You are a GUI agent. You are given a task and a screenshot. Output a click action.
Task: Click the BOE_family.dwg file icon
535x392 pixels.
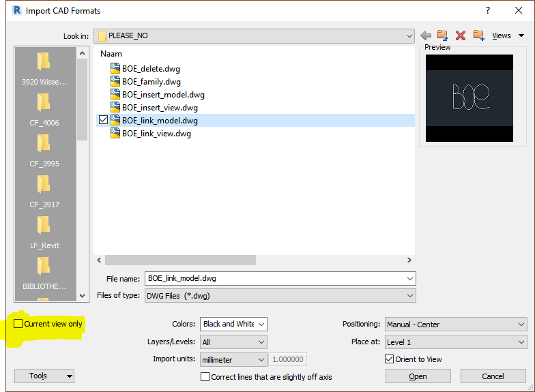tap(115, 82)
